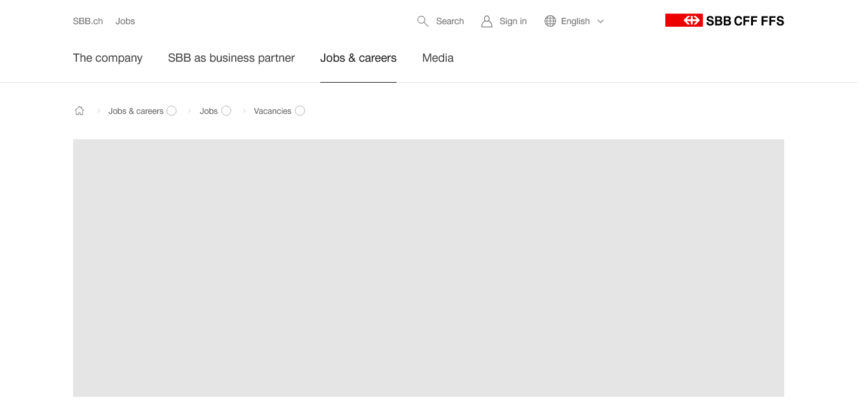Open The company main menu
This screenshot has width=868, height=409.
tap(107, 58)
